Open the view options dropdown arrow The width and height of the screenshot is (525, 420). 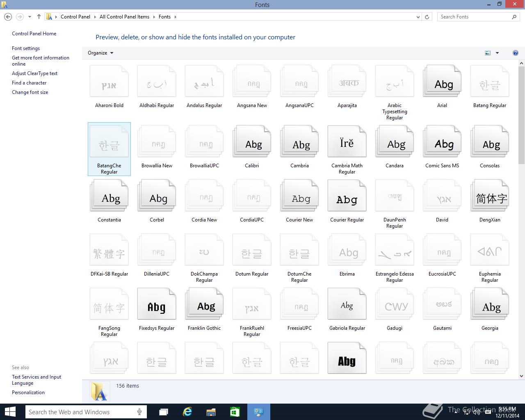point(497,53)
